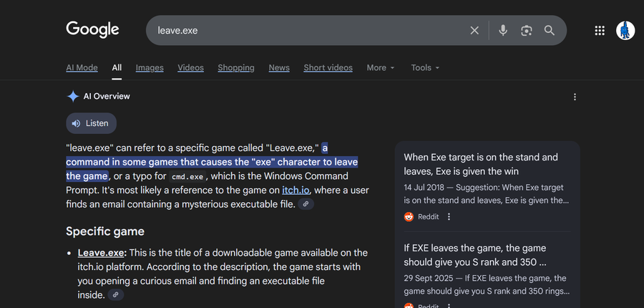Click the Google logo
This screenshot has width=644, height=308.
(92, 29)
